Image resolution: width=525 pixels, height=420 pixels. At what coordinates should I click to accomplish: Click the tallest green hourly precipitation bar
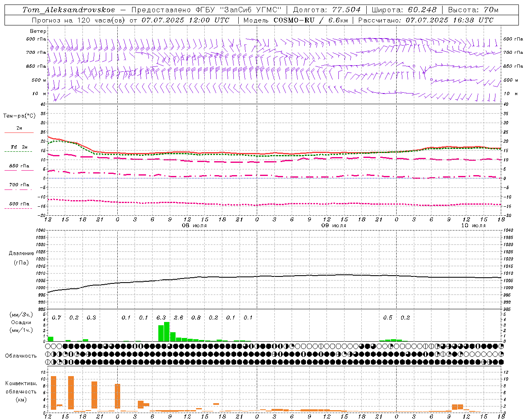(167, 332)
